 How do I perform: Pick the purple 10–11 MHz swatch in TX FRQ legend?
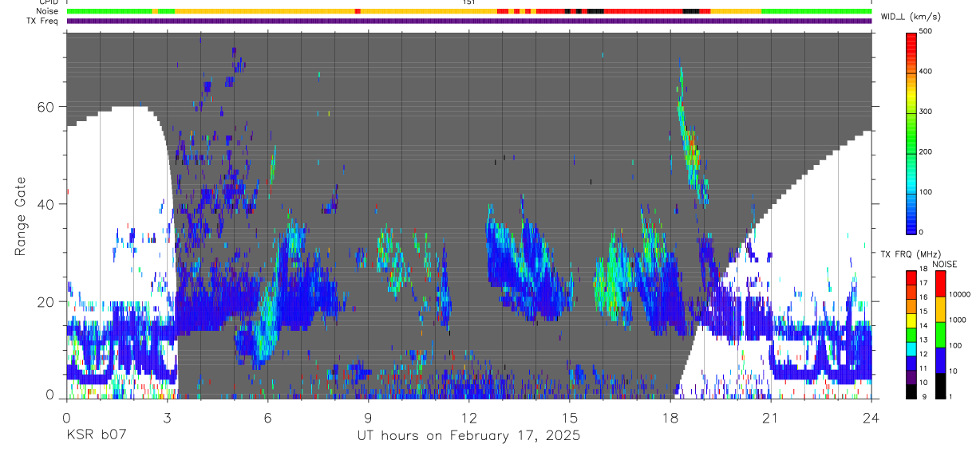[x=911, y=375]
